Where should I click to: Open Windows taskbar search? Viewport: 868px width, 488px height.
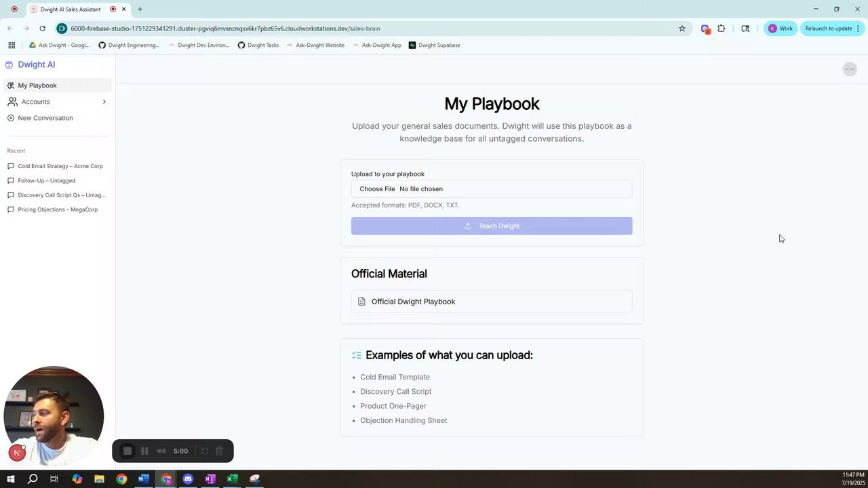coord(33,479)
